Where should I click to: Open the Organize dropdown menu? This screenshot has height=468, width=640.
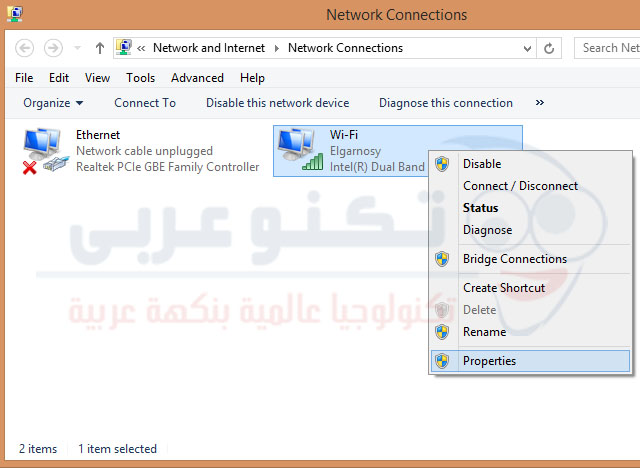click(x=53, y=103)
